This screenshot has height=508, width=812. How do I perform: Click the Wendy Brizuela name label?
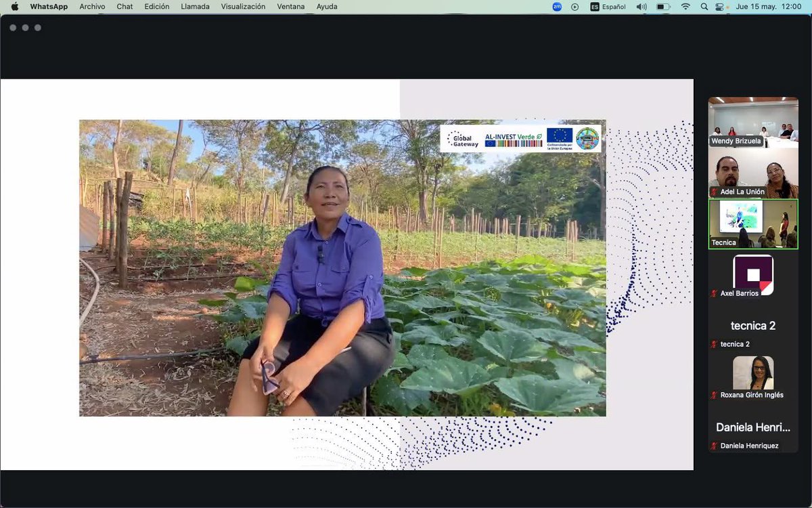(x=736, y=141)
